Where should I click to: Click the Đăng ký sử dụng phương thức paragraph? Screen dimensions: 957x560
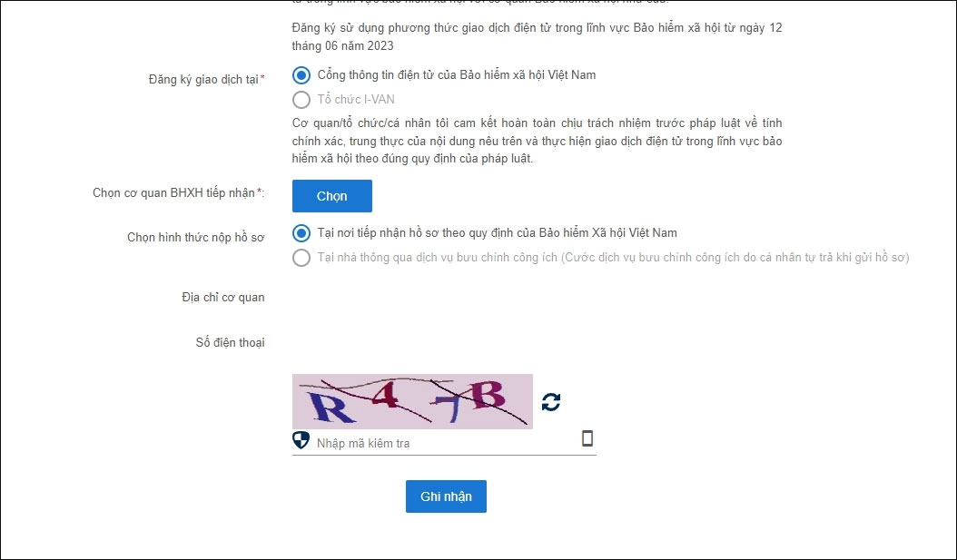[537, 36]
